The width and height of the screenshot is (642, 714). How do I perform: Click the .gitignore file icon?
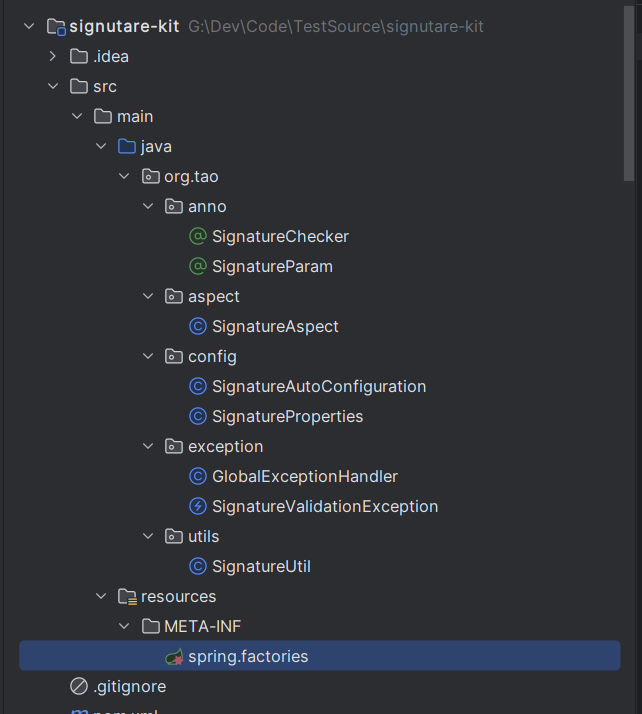click(x=79, y=686)
